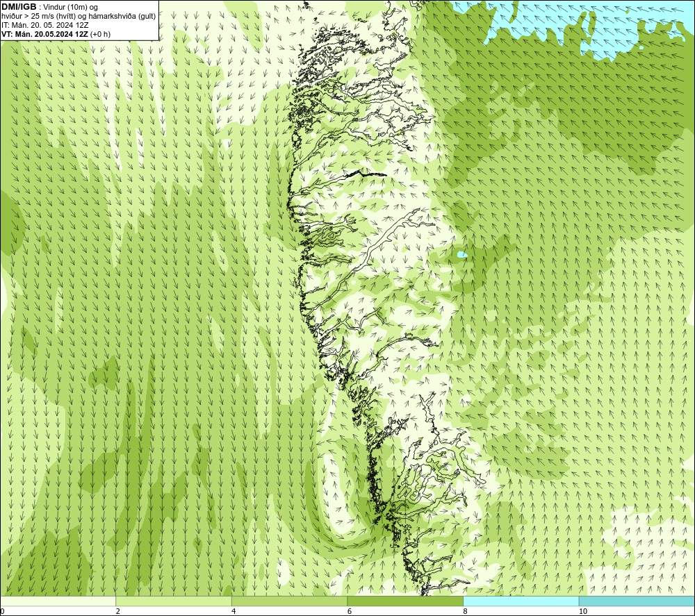Click the 2–4 m/s light green swatch

coord(174,601)
